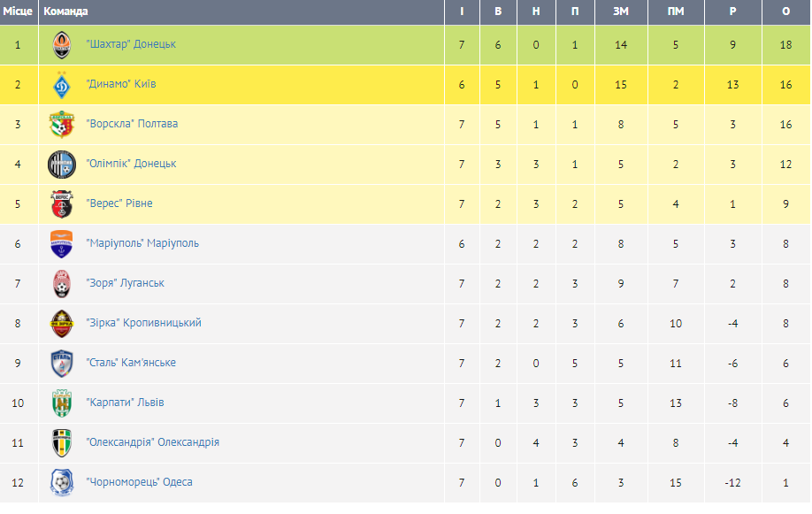
Task: Open the "Шахтар" Донецьк team link
Action: coord(131,44)
